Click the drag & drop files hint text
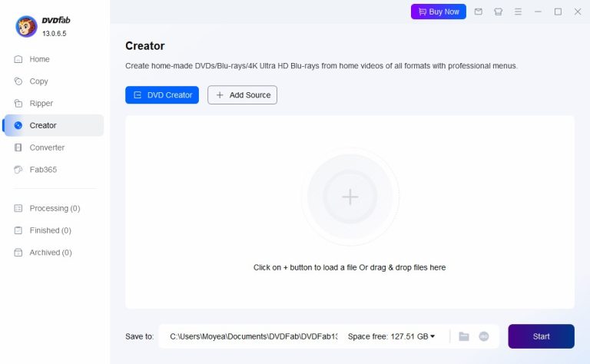The width and height of the screenshot is (590, 364). click(350, 267)
